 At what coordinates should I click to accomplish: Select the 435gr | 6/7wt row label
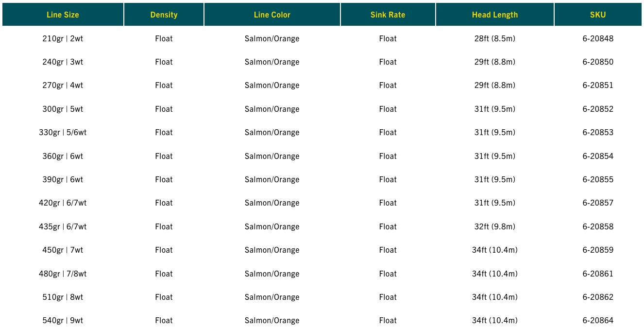[63, 226]
